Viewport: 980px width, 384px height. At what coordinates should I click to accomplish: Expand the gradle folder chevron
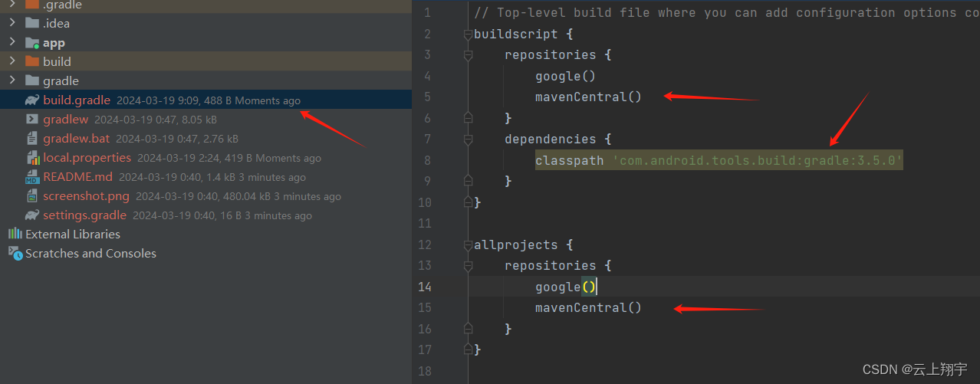(12, 80)
